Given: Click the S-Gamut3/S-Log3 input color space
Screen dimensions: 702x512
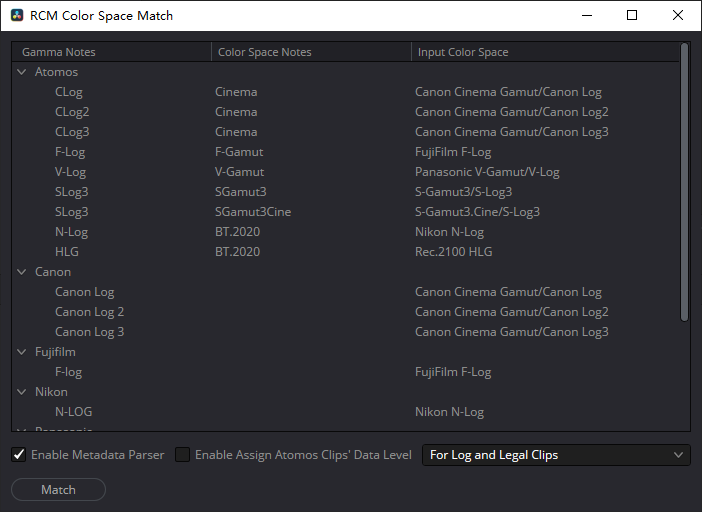Looking at the screenshot, I should [x=463, y=192].
